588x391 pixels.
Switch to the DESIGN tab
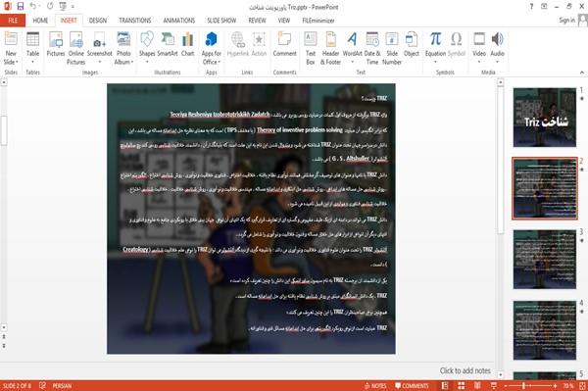(98, 21)
